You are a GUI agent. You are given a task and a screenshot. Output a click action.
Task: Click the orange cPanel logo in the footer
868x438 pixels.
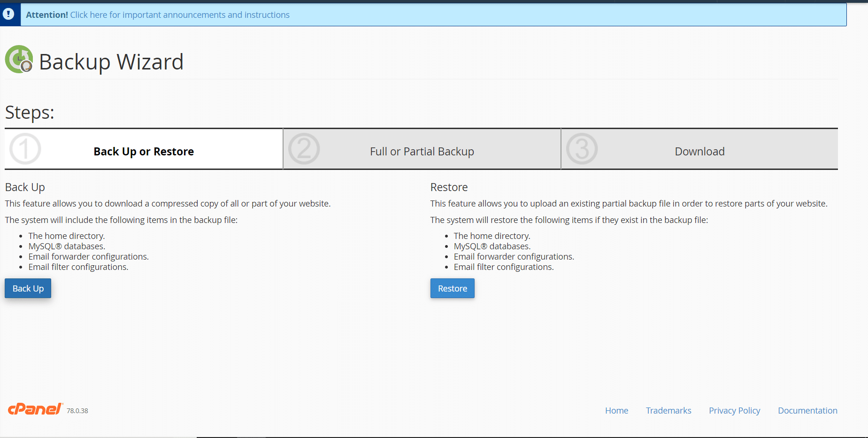(x=35, y=409)
